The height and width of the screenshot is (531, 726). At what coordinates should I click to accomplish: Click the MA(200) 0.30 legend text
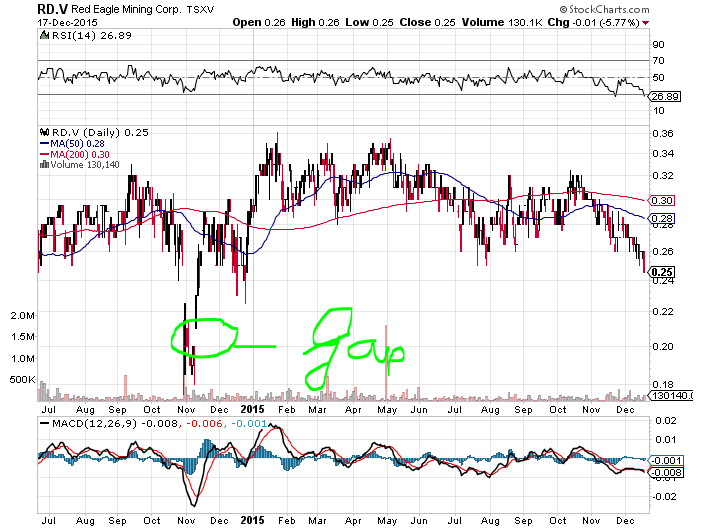pyautogui.click(x=80, y=155)
